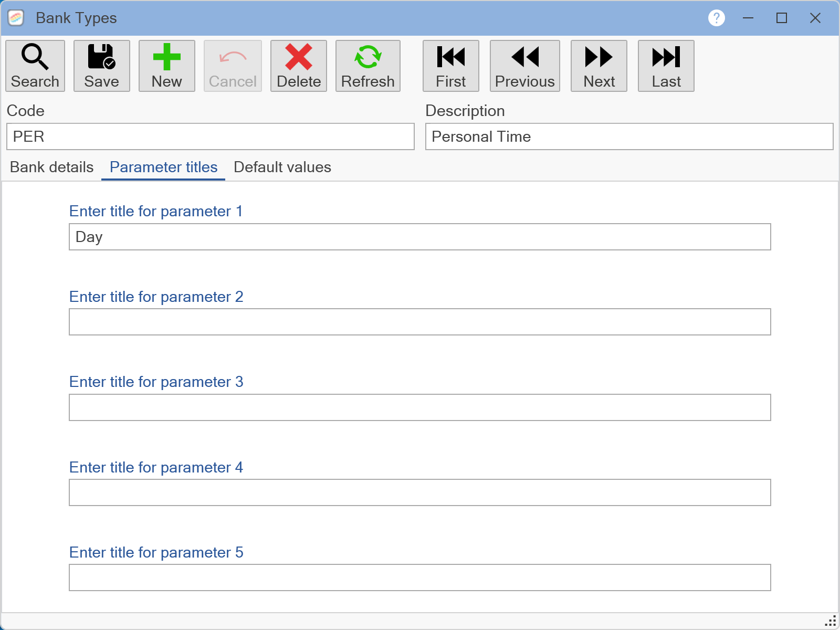
Task: Close the Bank Types window
Action: 815,18
